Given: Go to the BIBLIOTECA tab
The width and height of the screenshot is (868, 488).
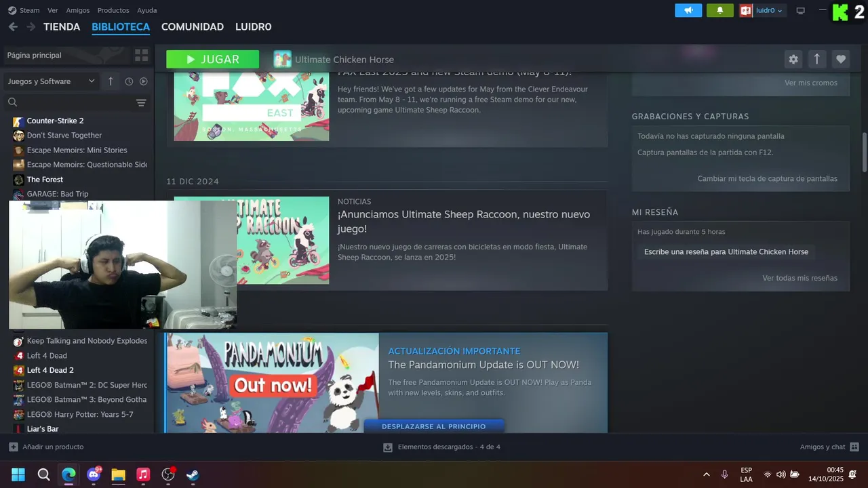Looking at the screenshot, I should click(x=121, y=26).
